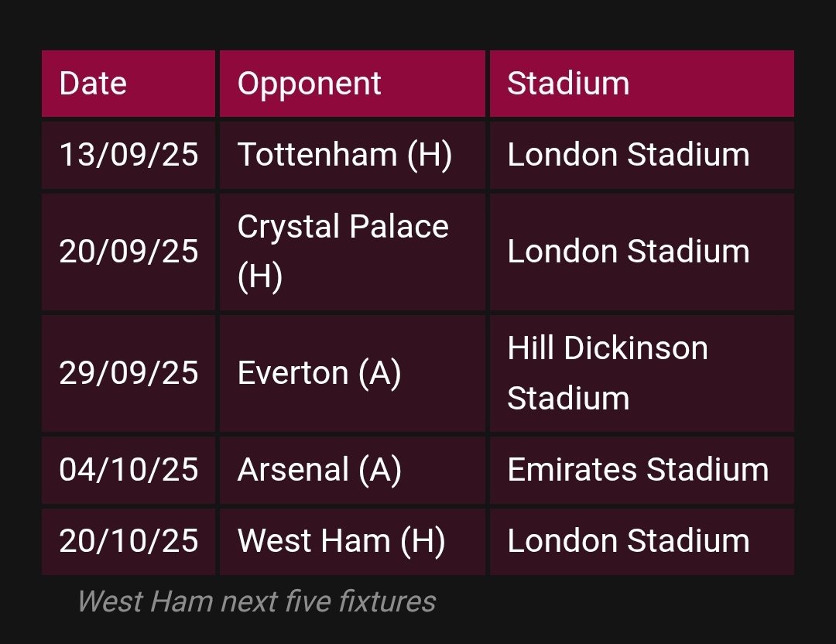
Task: Select the Stadium column header
Action: point(568,84)
